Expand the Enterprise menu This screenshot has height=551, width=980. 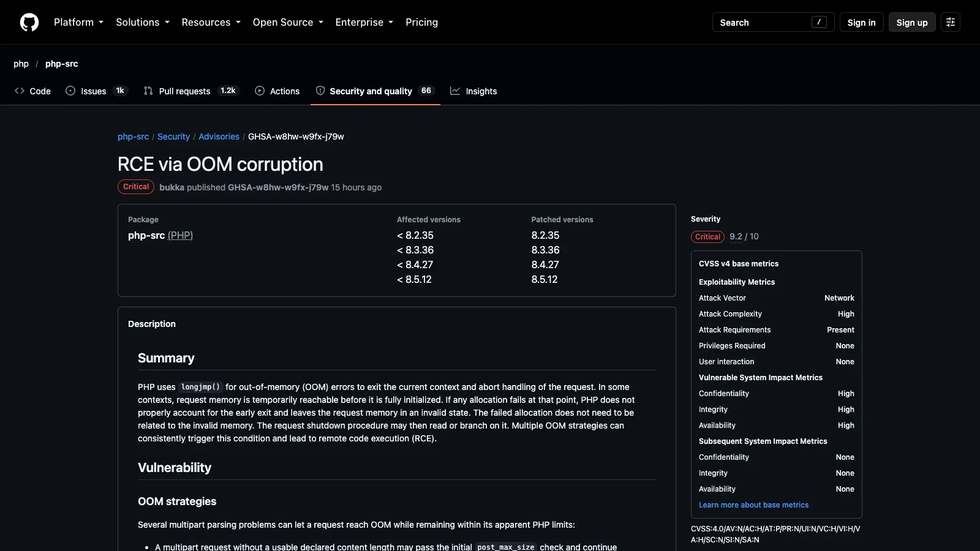[364, 22]
